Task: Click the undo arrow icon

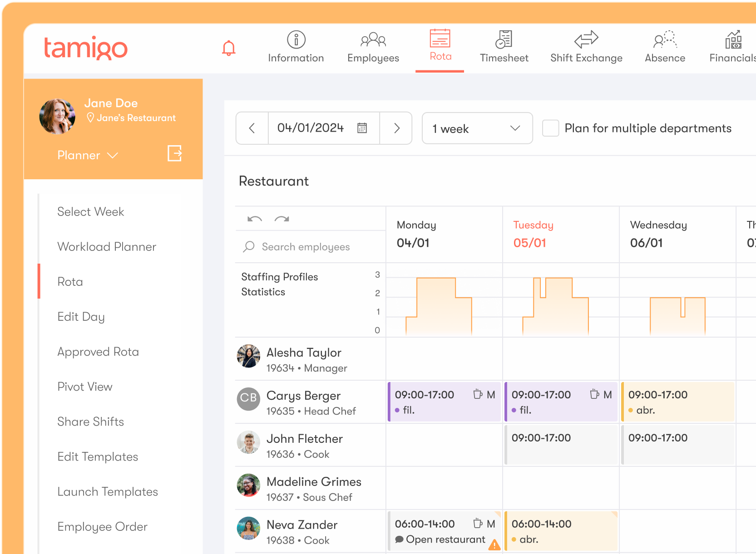Action: coord(254,219)
